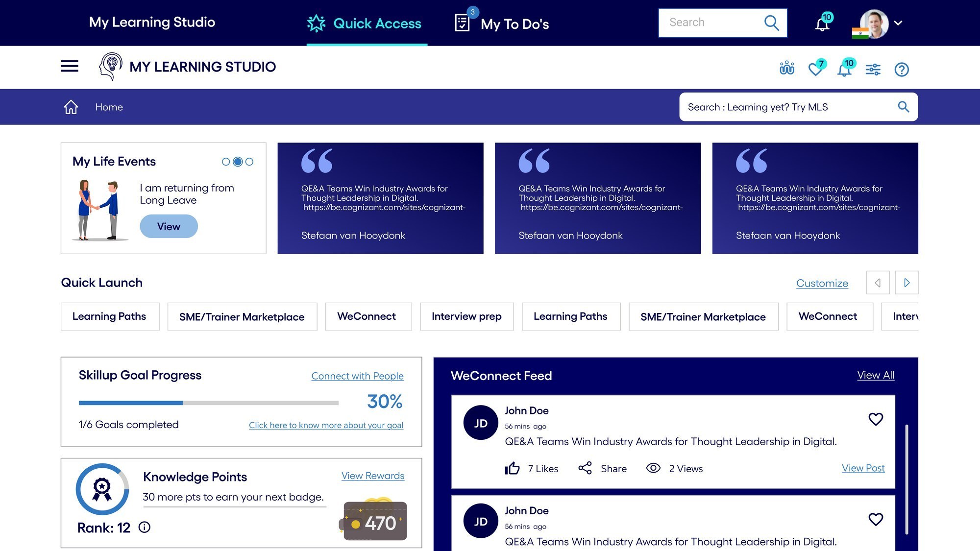Screen dimensions: 980x551
Task: Open first SME/Trainer Marketplace quick launch
Action: point(242,316)
